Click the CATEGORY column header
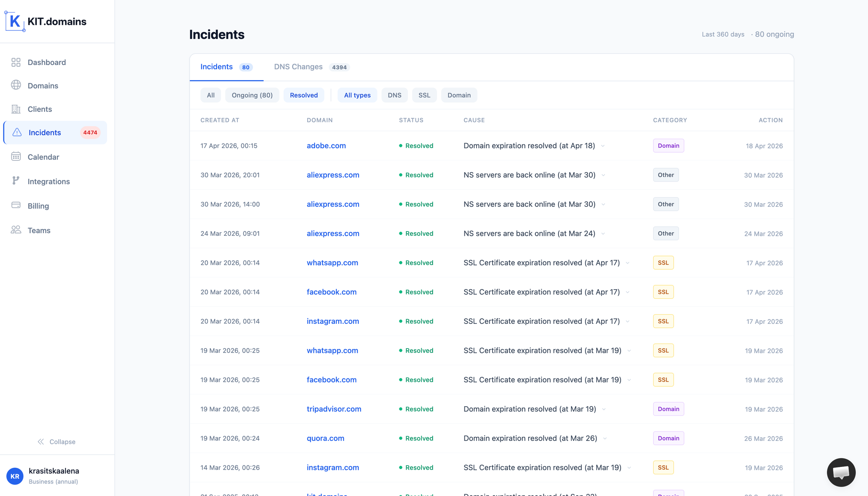Viewport: 868px width, 496px height. click(670, 120)
